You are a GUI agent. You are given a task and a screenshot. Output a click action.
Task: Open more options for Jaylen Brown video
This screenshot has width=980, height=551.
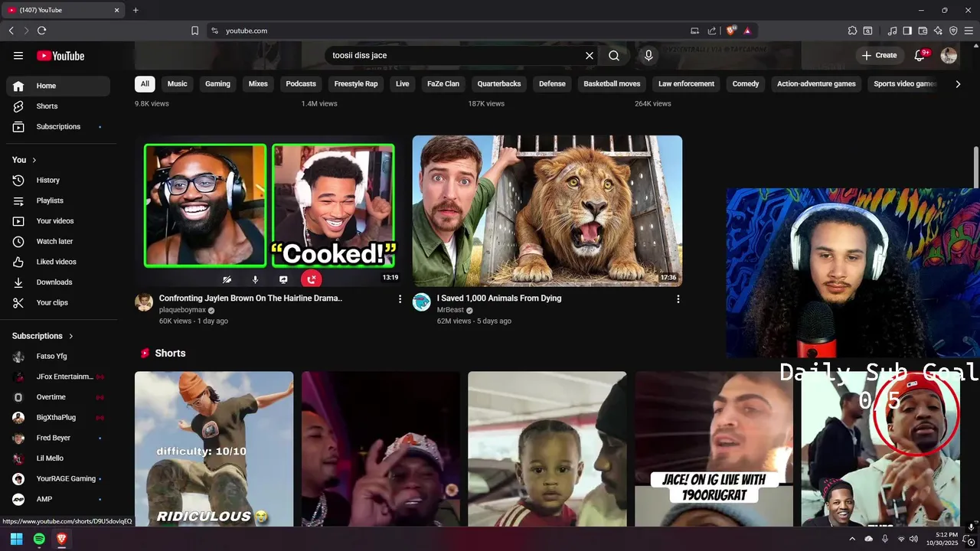pyautogui.click(x=400, y=299)
